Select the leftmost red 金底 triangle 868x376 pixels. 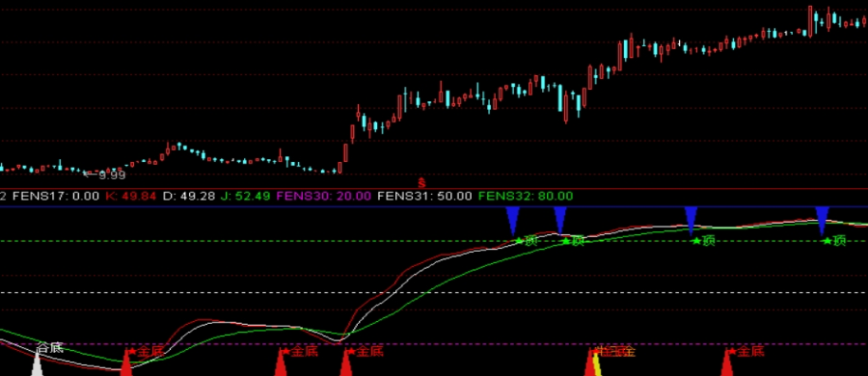[x=126, y=363]
